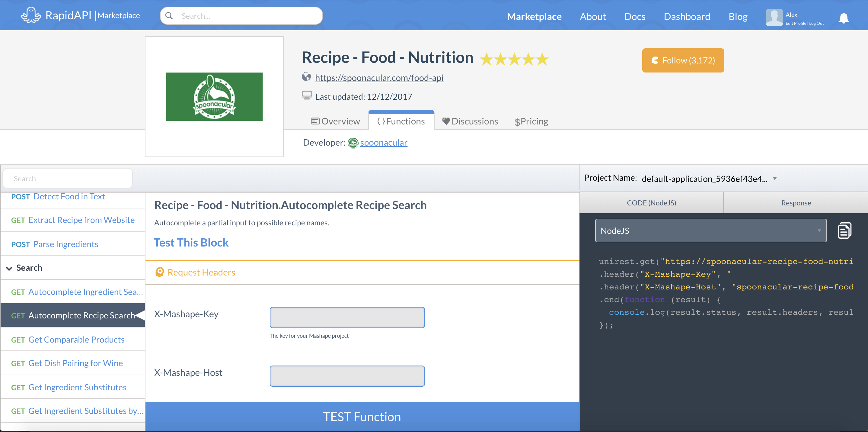Viewport: 868px width, 432px height.
Task: Select GET Autocomplete Recipe Search
Action: coord(72,315)
